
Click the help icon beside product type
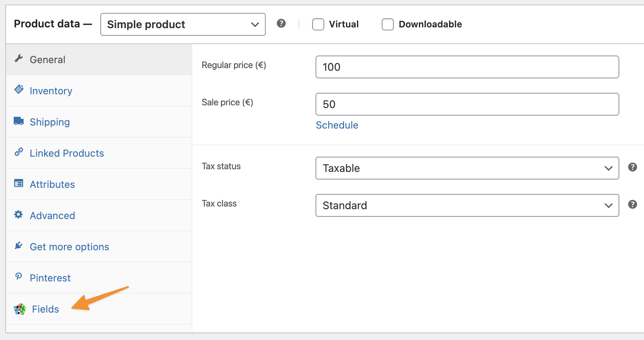pyautogui.click(x=281, y=24)
